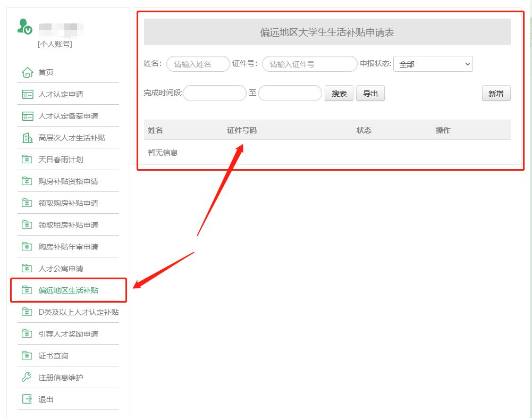Click the ID card icon beside 人才认定申请
Screen dimensions: 532x418
(27, 95)
